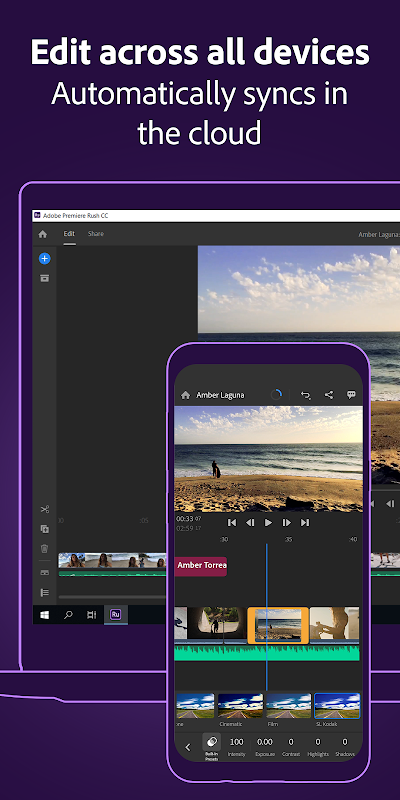This screenshot has height=800, width=400.
Task: Click the trash delete icon
Action: tap(44, 549)
